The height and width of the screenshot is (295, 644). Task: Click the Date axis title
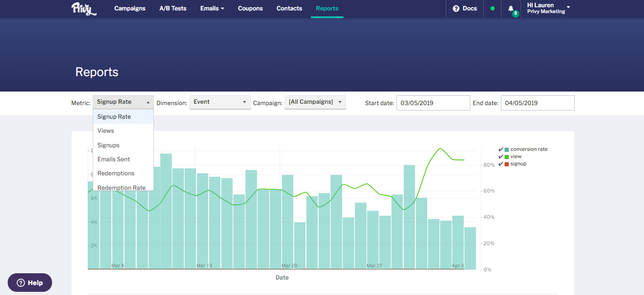[x=282, y=277]
